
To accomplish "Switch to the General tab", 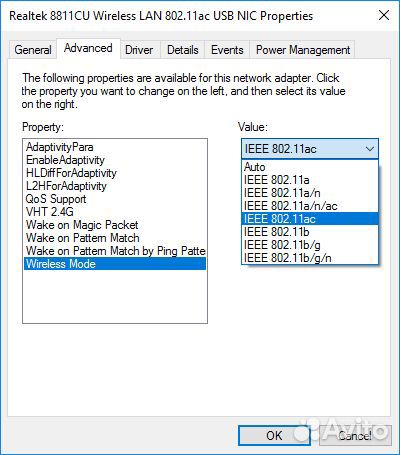I will coord(33,50).
